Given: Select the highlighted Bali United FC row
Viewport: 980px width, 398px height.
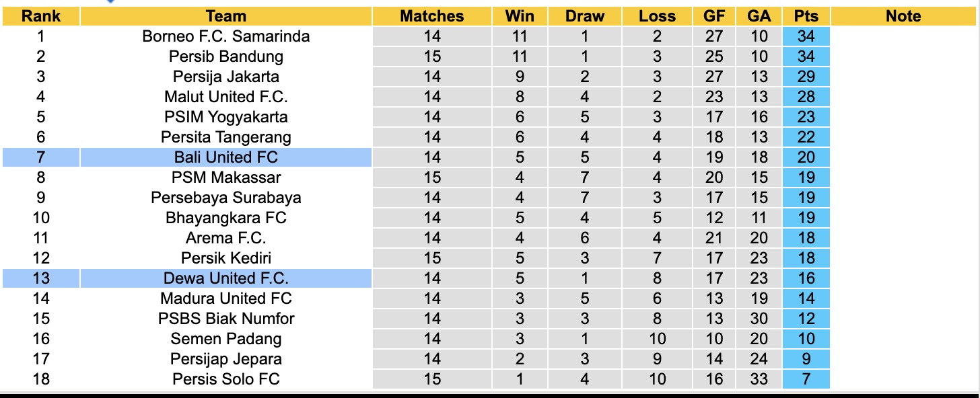Looking at the screenshot, I should point(226,157).
